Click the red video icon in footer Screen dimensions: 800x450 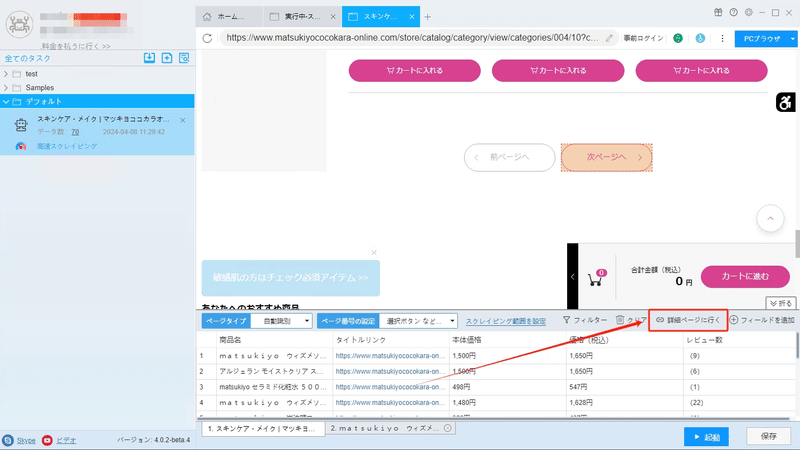[47, 440]
